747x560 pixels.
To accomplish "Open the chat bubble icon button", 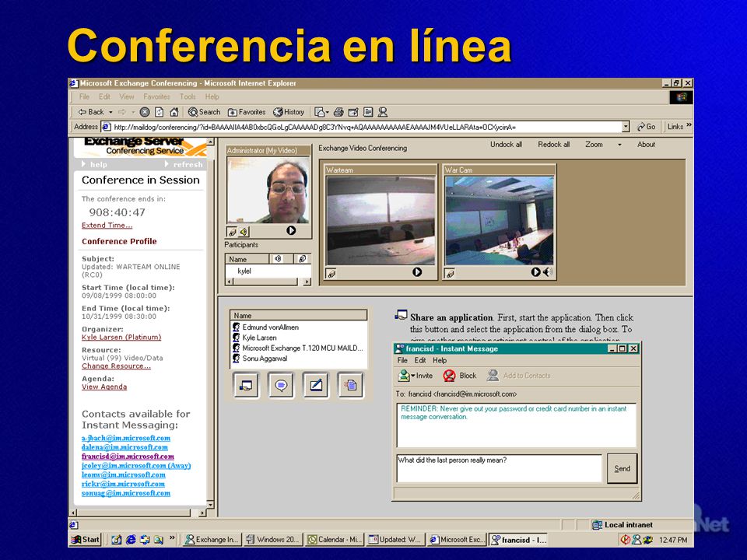I will 281,385.
